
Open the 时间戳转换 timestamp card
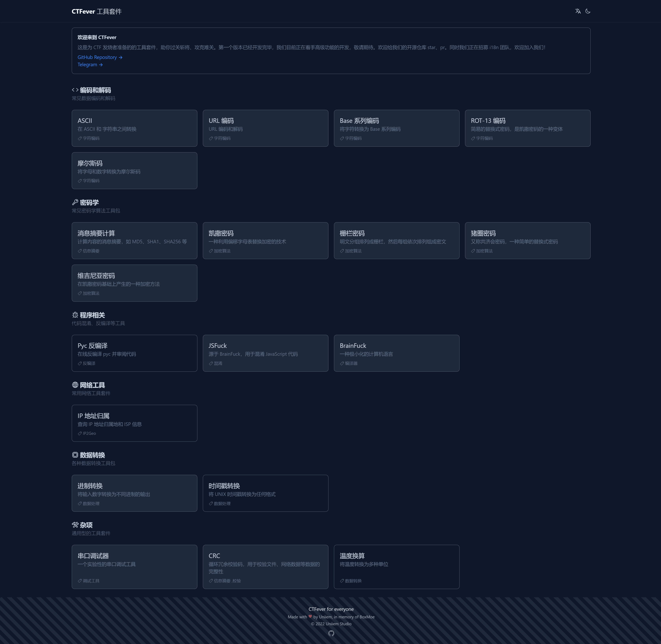click(265, 493)
